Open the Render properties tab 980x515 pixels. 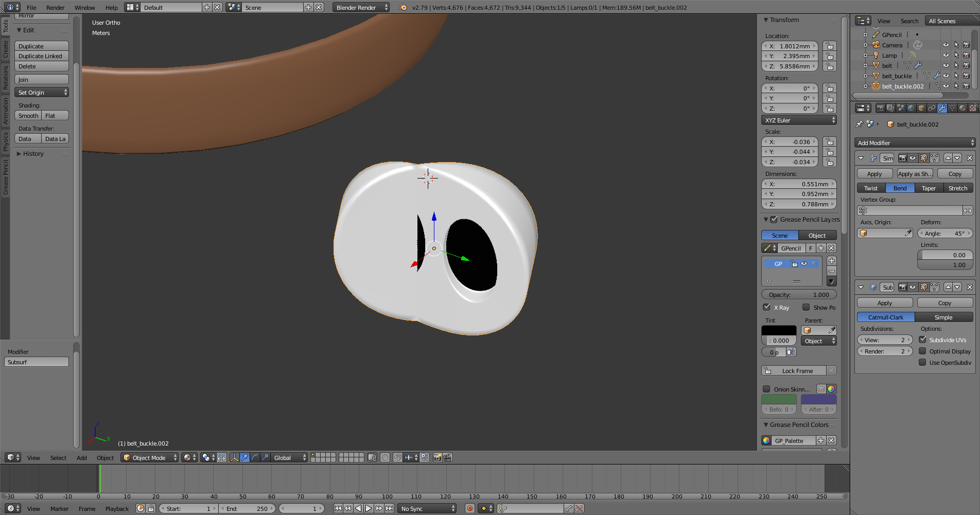[x=880, y=108]
